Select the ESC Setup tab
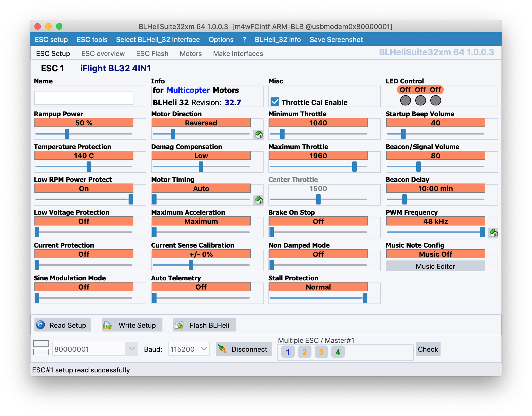The width and height of the screenshot is (532, 416). tap(53, 54)
